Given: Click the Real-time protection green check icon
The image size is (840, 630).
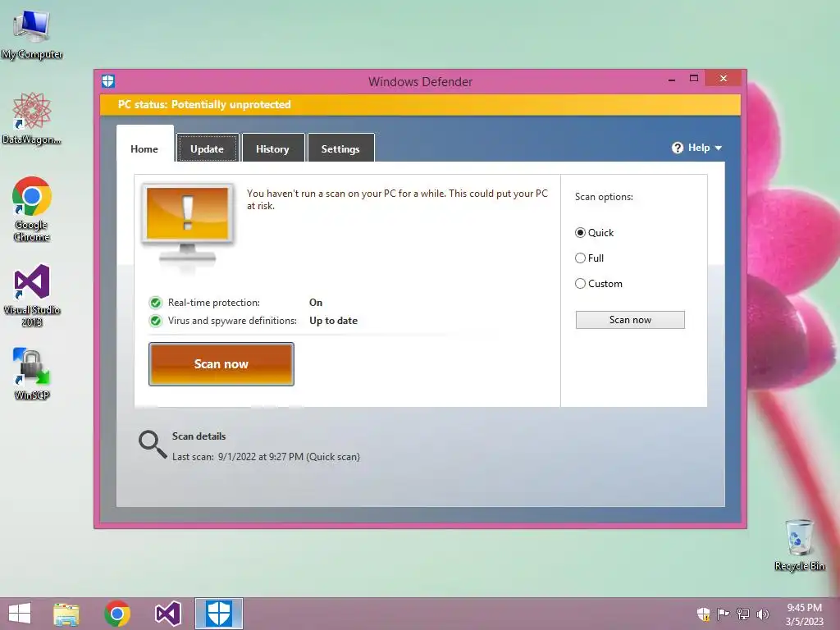Looking at the screenshot, I should (x=155, y=304).
